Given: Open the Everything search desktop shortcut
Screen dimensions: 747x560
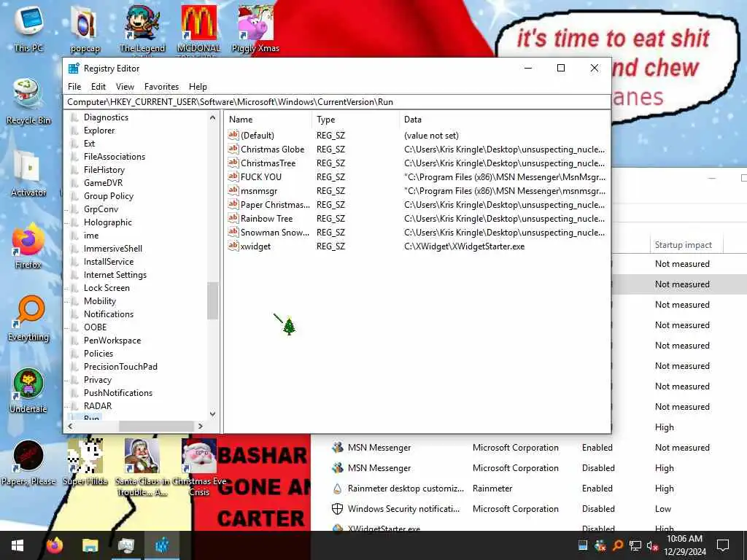Looking at the screenshot, I should 28,318.
